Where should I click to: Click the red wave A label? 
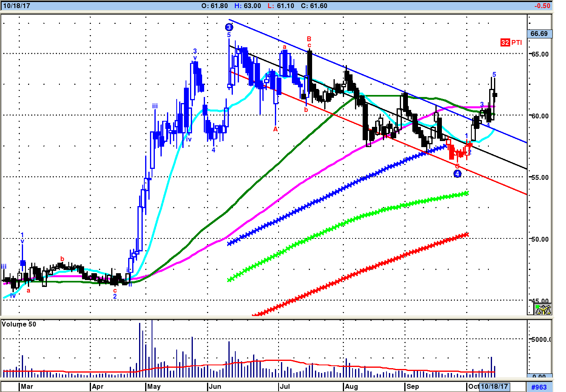point(275,129)
